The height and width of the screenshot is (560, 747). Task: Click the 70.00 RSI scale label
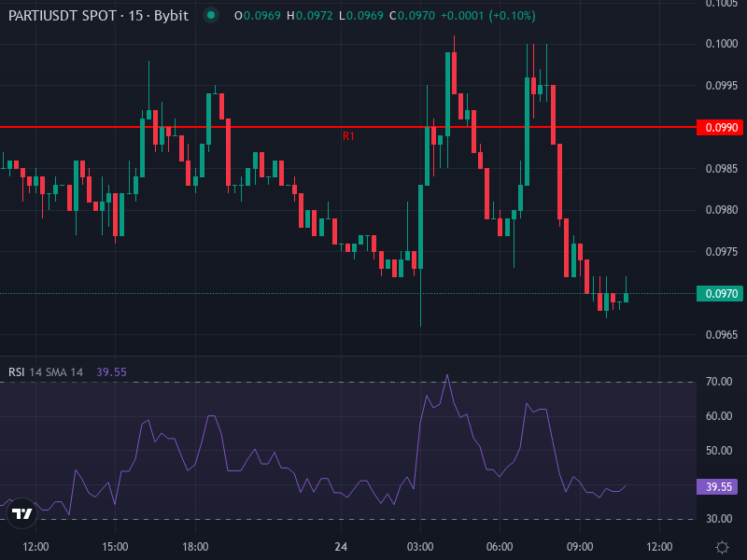(718, 382)
